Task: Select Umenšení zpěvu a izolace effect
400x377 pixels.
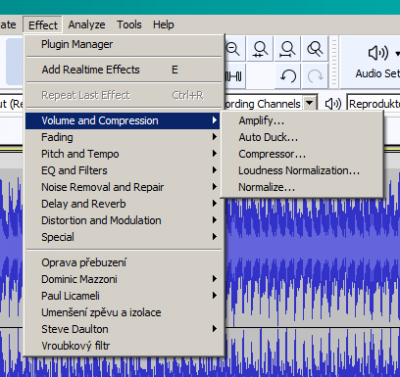Action: coord(123,312)
